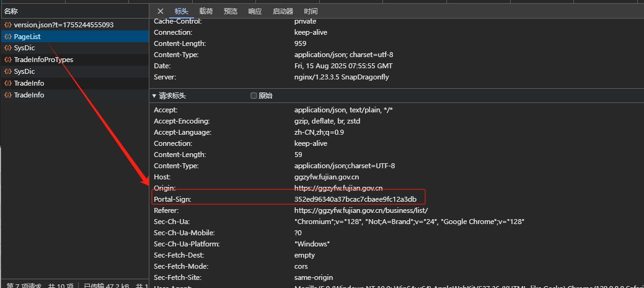Viewport: 644px width, 288px height.
Task: Click the request Content-Length value 59
Action: tap(298, 155)
